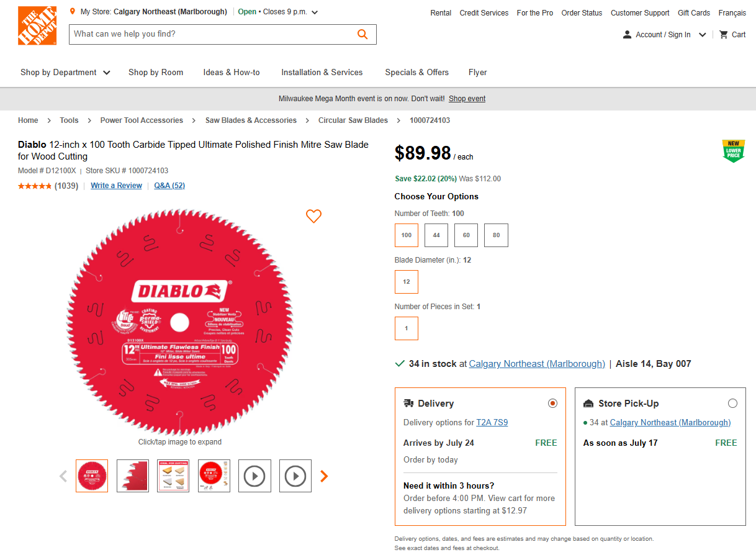The image size is (756, 560).
Task: Select the Store Pick-Up radio button
Action: (732, 404)
